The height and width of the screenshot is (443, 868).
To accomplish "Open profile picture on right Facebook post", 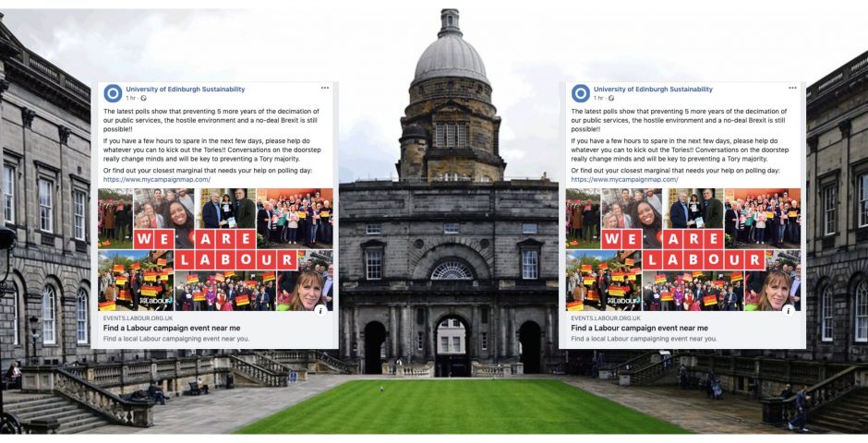I will pyautogui.click(x=580, y=93).
